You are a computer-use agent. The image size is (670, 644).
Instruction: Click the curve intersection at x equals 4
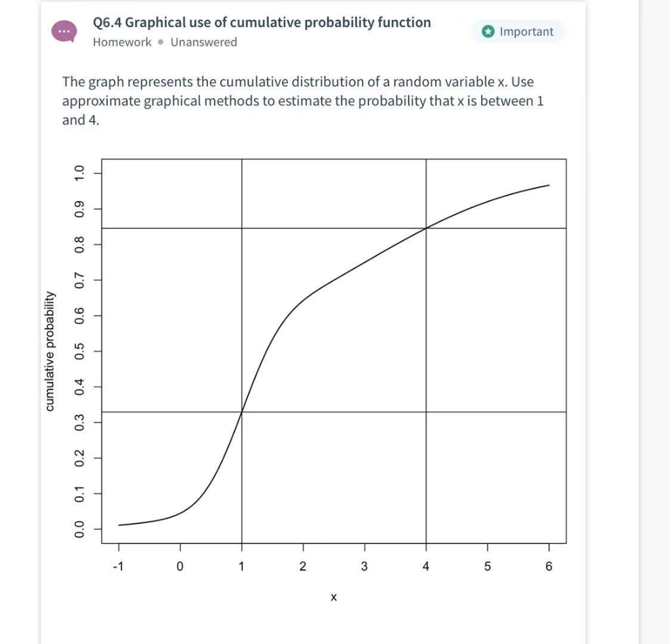point(426,228)
